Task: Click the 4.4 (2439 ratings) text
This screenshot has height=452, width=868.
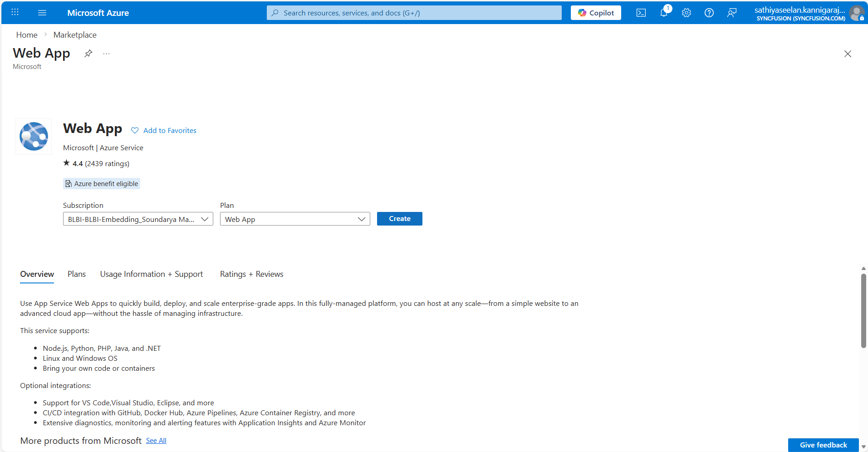Action: (x=101, y=163)
